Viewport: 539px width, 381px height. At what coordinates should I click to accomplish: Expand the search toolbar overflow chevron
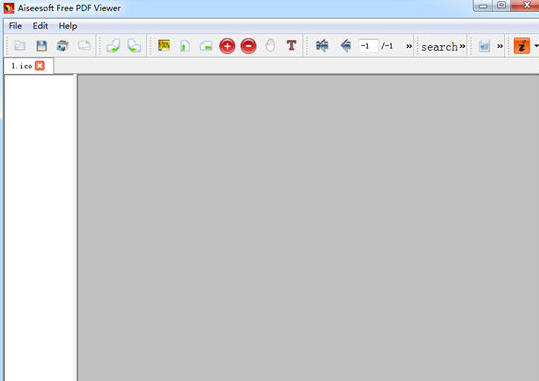point(462,46)
